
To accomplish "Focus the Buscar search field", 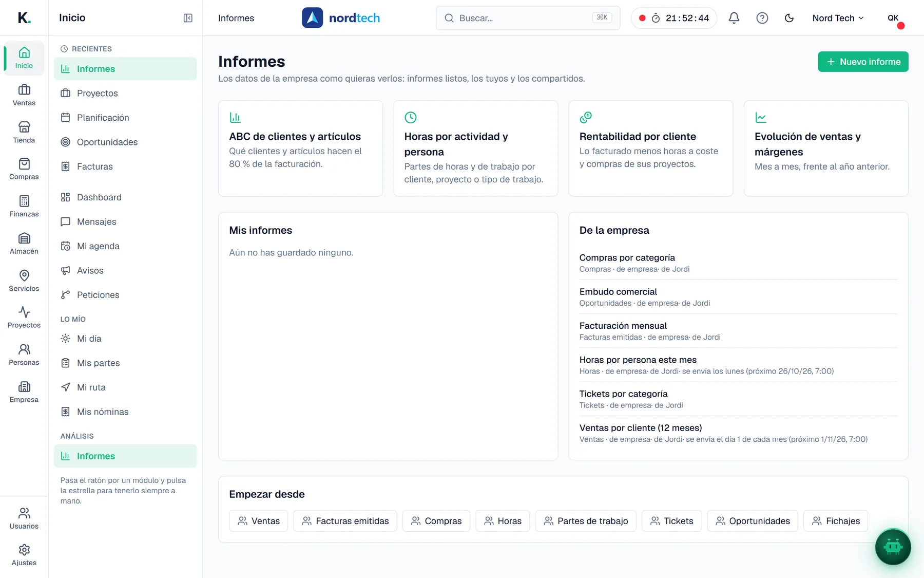I will [x=528, y=18].
